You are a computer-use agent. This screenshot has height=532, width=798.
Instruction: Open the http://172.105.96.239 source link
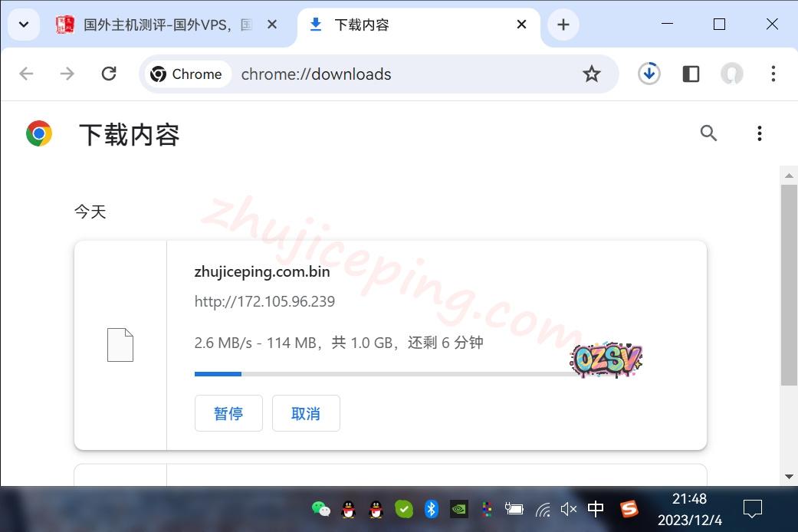pos(264,301)
